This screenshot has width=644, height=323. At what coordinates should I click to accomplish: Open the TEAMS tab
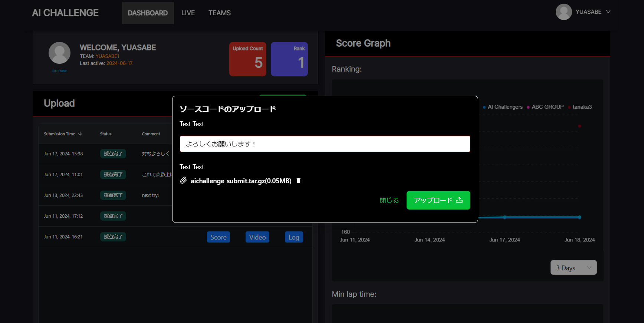(220, 13)
